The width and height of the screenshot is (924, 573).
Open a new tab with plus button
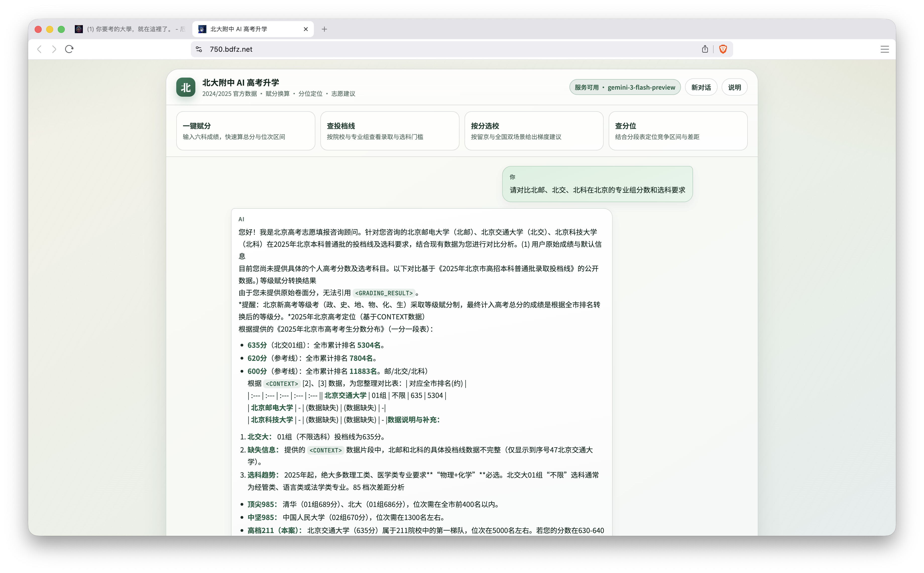pos(324,29)
